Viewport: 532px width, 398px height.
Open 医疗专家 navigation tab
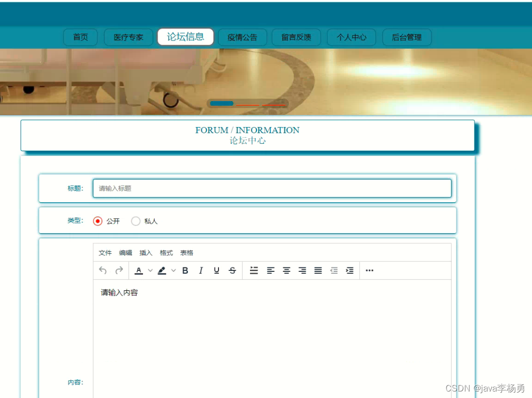(x=128, y=37)
